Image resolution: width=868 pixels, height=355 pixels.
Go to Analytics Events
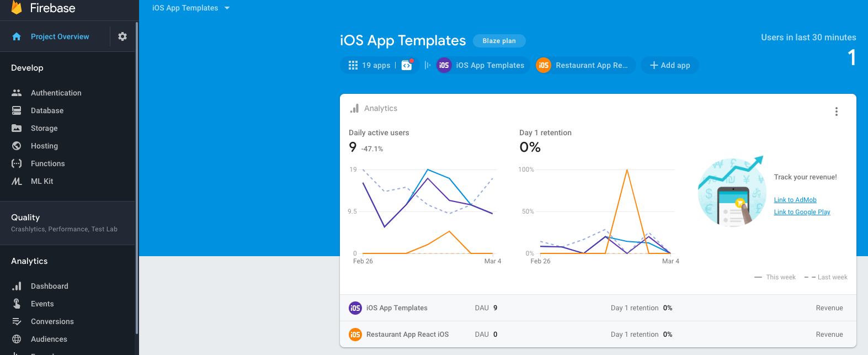click(42, 304)
